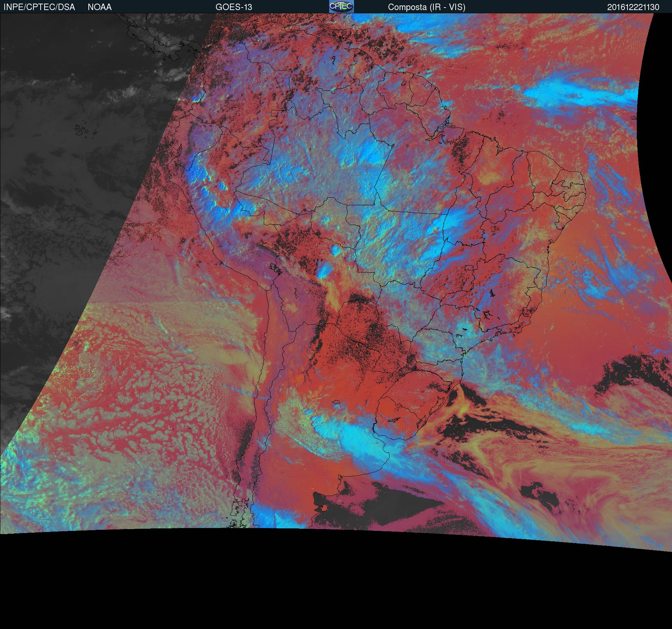Click Marajó island at the Amazon River mouth
672x629 pixels.
point(445,129)
